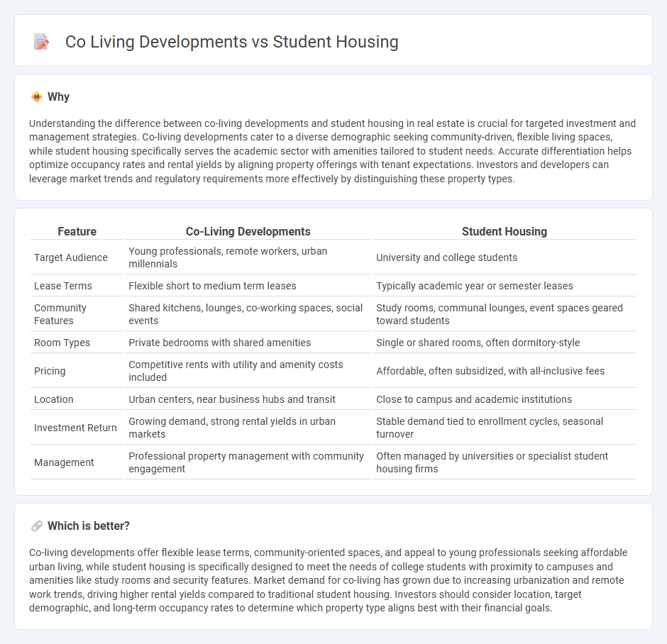Click the Student Housing column header
This screenshot has height=644, width=667.
(505, 231)
